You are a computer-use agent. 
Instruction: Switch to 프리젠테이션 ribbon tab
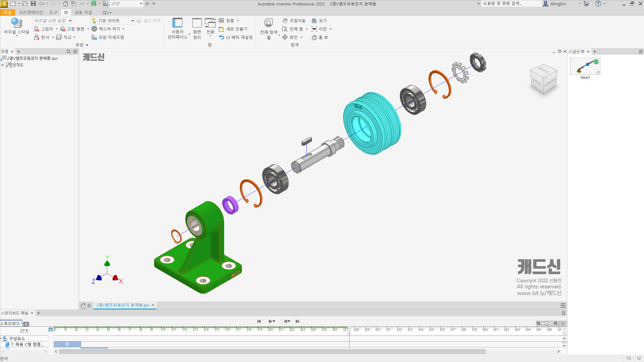tap(31, 12)
